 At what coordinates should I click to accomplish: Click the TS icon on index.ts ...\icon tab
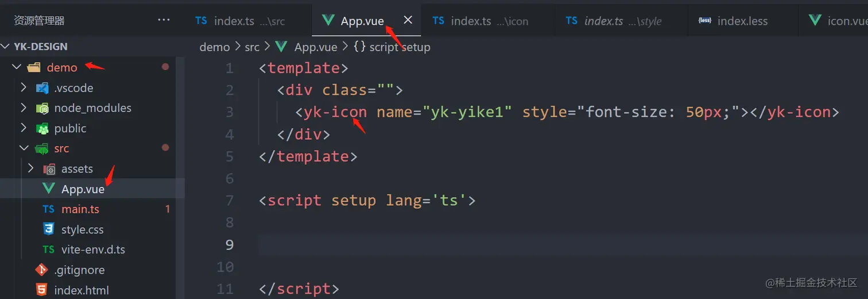point(439,21)
